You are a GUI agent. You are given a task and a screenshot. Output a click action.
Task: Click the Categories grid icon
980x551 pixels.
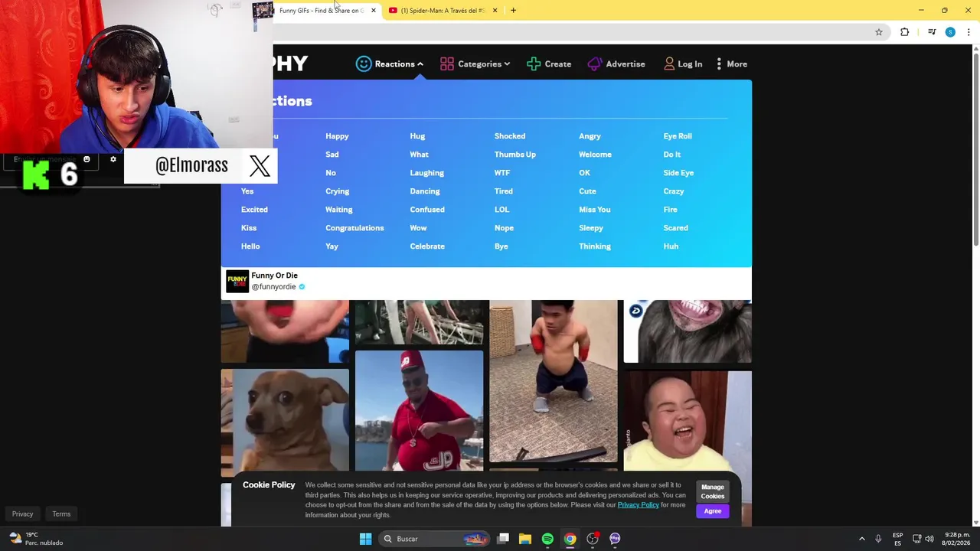click(x=447, y=64)
